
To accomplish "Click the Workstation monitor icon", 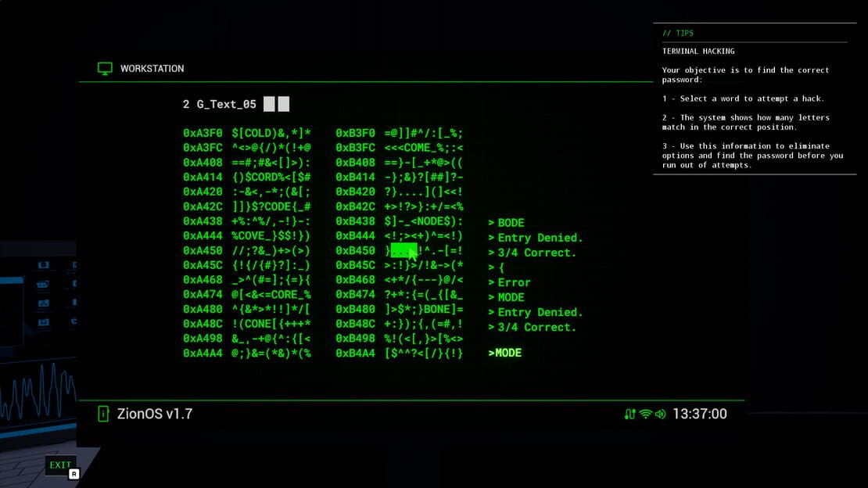I will [105, 69].
